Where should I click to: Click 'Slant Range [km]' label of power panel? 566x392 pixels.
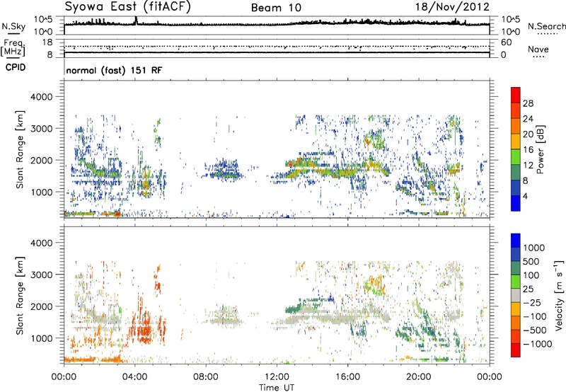tap(20, 149)
